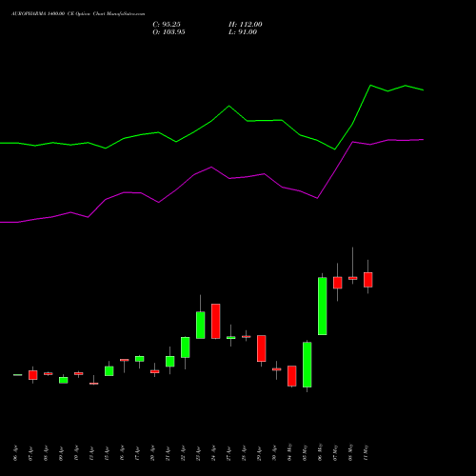The width and height of the screenshot is (476, 476).
Task: Select the large red 24 Apr candlestick
Action: pos(216,321)
